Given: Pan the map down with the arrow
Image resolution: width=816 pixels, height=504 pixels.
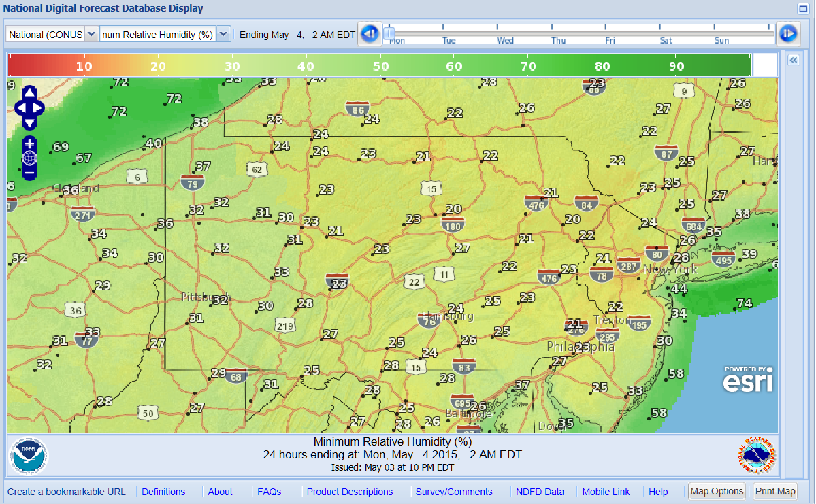Looking at the screenshot, I should [x=29, y=122].
